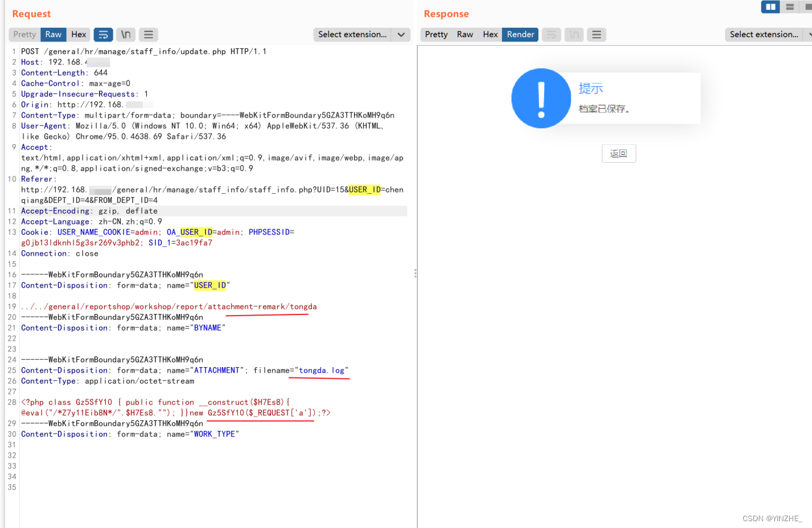Click the Request panel title
812x528 pixels.
tap(32, 14)
